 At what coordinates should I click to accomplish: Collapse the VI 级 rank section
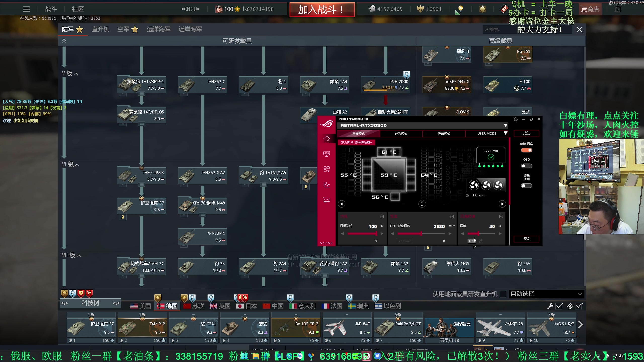point(71,164)
